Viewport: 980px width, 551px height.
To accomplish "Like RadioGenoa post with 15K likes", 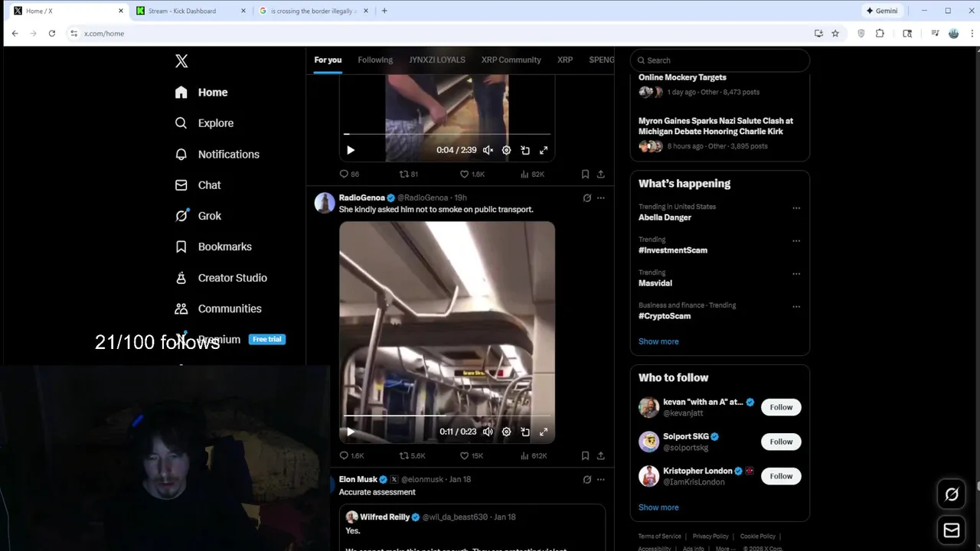I will pyautogui.click(x=472, y=455).
